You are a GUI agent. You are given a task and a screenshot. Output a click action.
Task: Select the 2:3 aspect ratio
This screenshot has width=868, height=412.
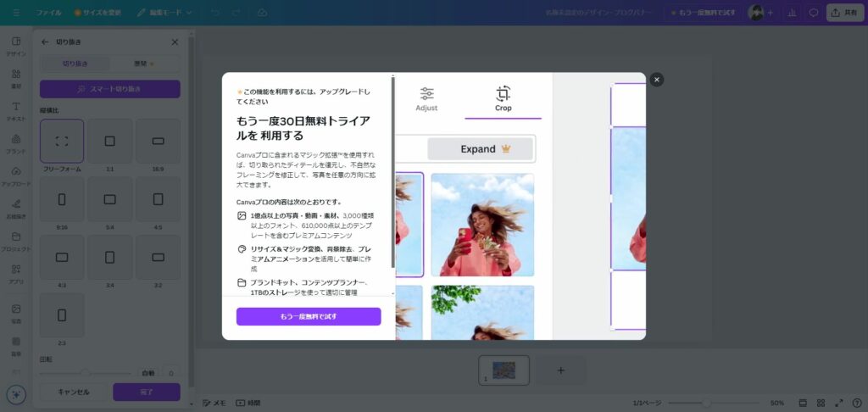pyautogui.click(x=62, y=315)
